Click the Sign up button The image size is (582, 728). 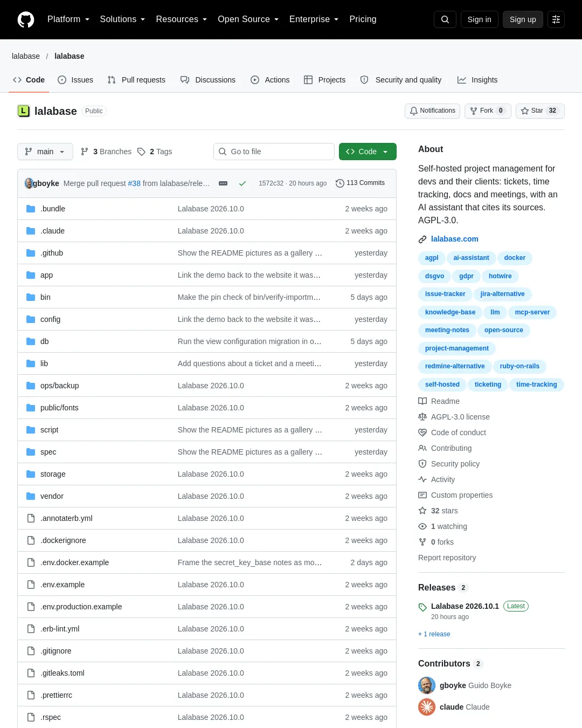click(x=523, y=19)
